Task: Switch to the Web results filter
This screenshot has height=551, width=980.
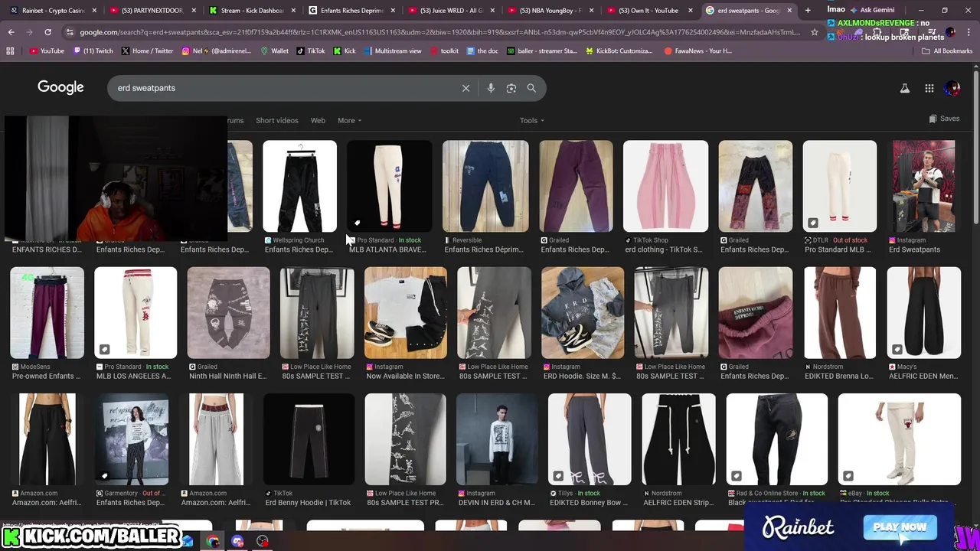Action: [x=318, y=120]
